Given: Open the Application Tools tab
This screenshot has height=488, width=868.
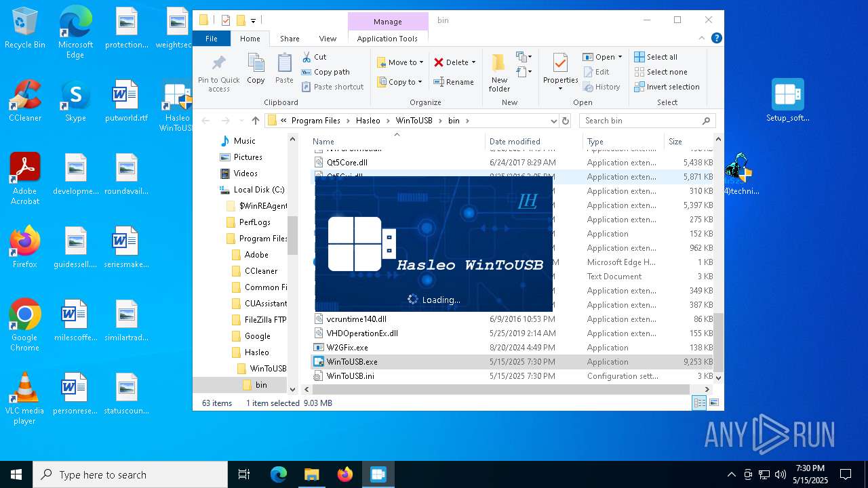Looking at the screenshot, I should (387, 39).
